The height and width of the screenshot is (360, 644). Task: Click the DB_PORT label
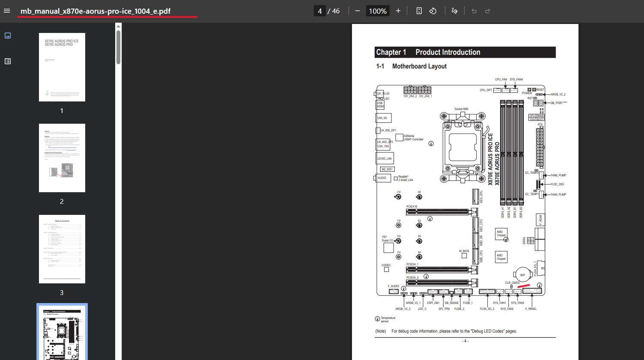coord(558,103)
